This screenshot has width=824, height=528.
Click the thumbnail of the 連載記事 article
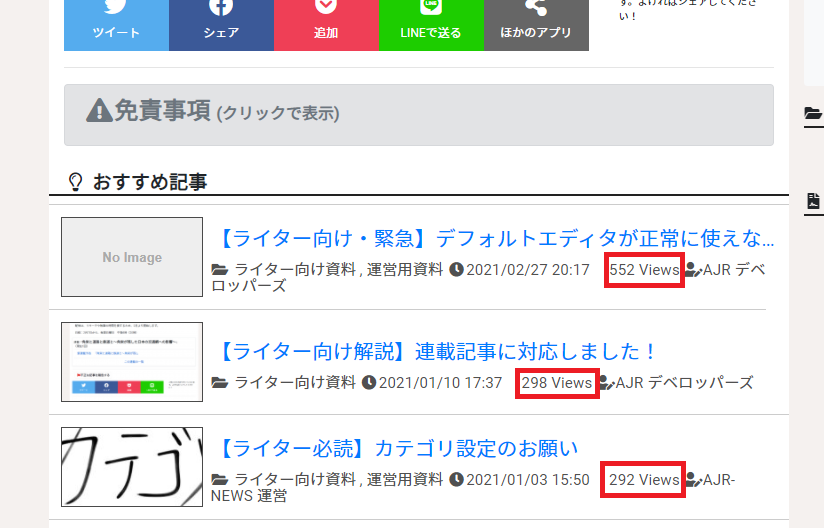pos(132,362)
